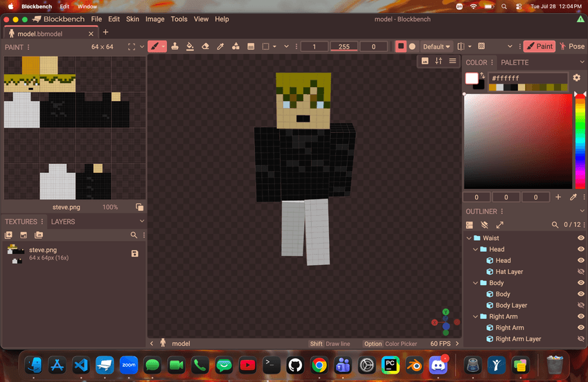Open brush tool options dropdown arrow

pos(163,46)
